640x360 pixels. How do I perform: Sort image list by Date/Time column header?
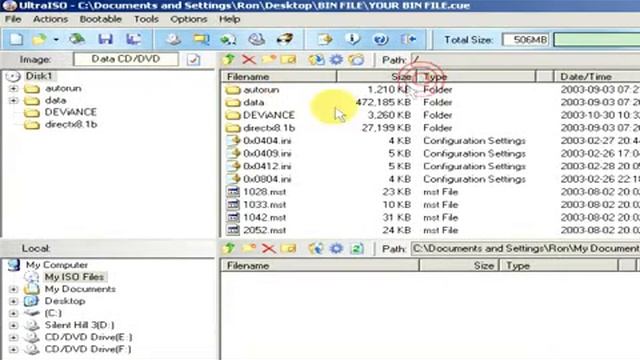tap(597, 77)
